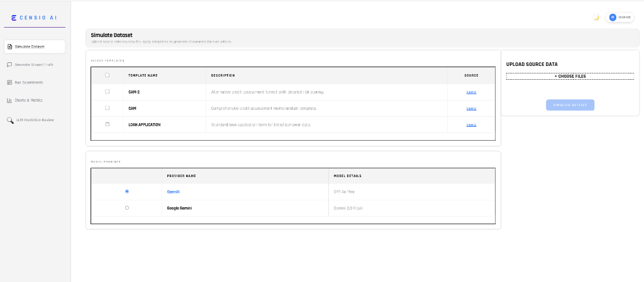Screen dimensions: 644x282
Task: Click the blue user avatar icon
Action: click(x=613, y=17)
